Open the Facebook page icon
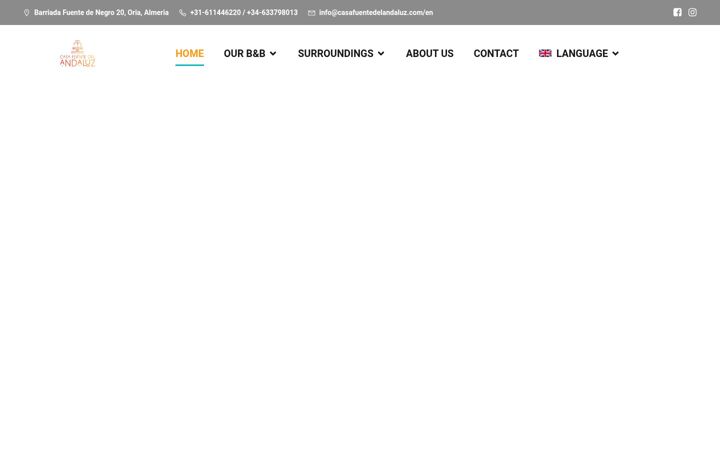Screen dimensions: 720x450 tap(677, 12)
